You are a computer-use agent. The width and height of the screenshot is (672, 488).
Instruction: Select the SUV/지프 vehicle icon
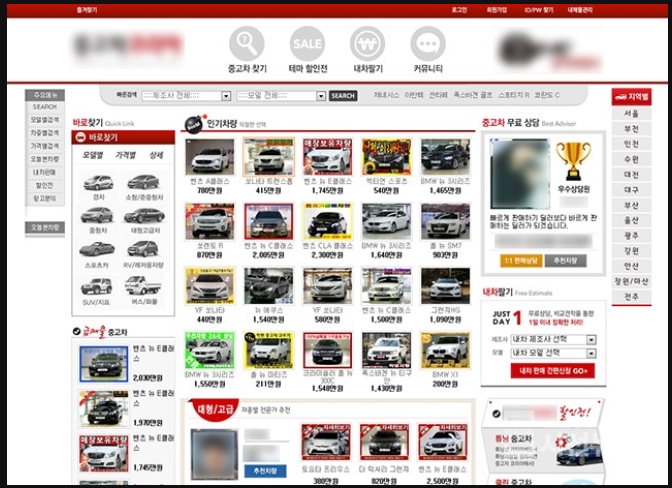coord(97,286)
